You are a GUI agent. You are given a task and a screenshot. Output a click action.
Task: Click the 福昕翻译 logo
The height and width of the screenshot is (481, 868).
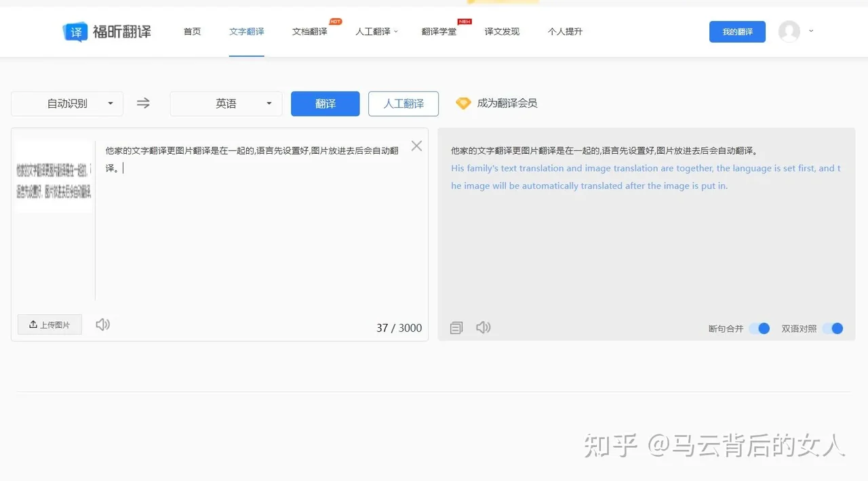(x=107, y=31)
